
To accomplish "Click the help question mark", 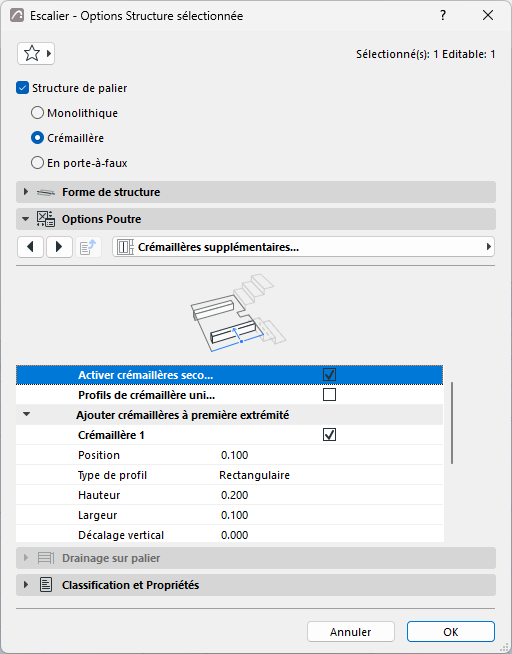I will tap(443, 15).
